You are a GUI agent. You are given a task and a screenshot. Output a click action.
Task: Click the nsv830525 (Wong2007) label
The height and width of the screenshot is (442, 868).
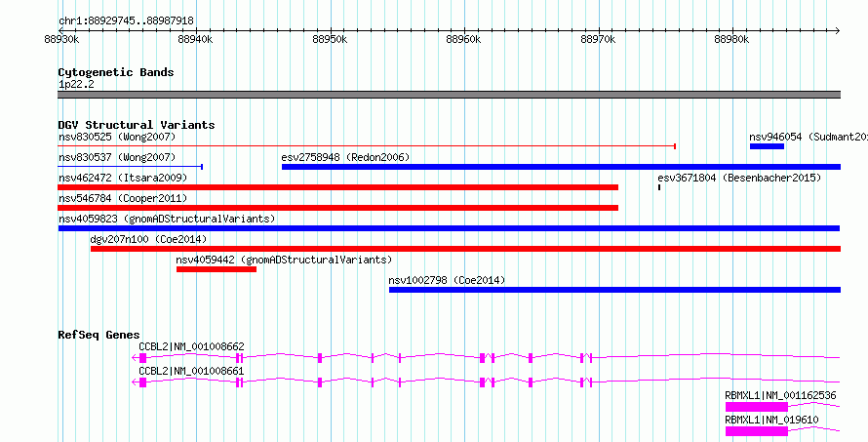[x=117, y=137]
